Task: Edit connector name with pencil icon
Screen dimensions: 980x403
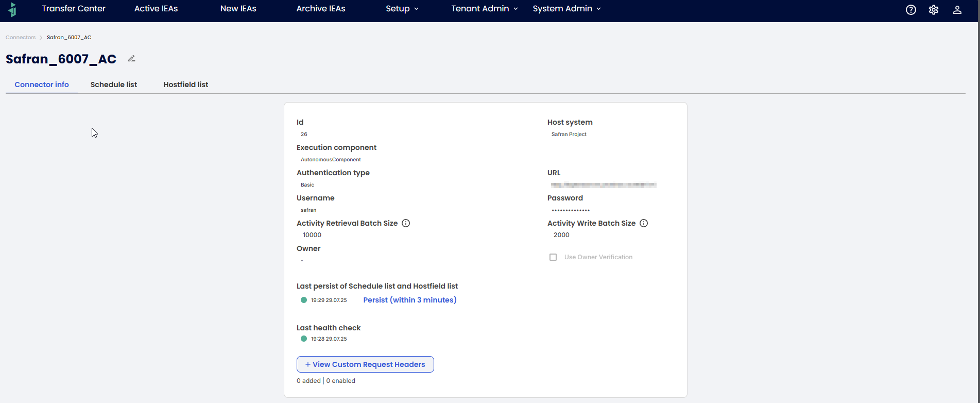Action: pyautogui.click(x=132, y=59)
